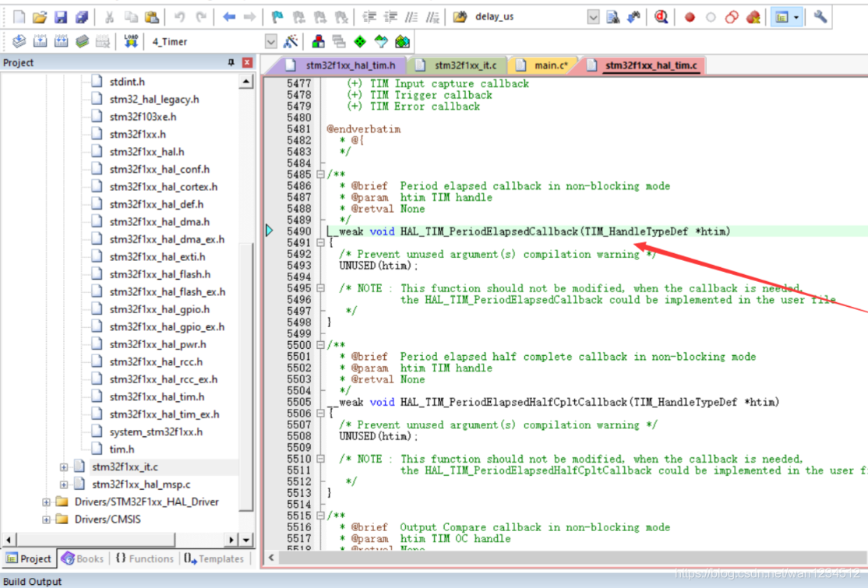This screenshot has width=868, height=588.
Task: Open stm32f1xx_hal_gpio.h in project tree
Action: 158,309
